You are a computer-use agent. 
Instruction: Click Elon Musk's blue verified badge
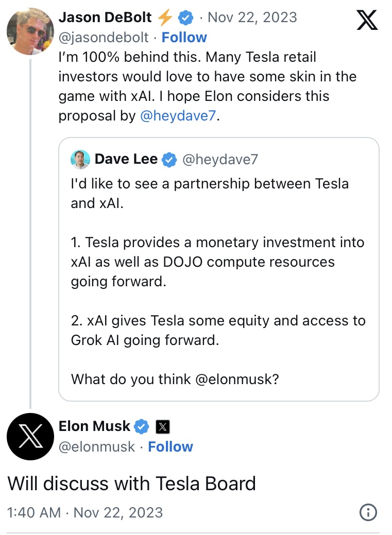(x=142, y=427)
